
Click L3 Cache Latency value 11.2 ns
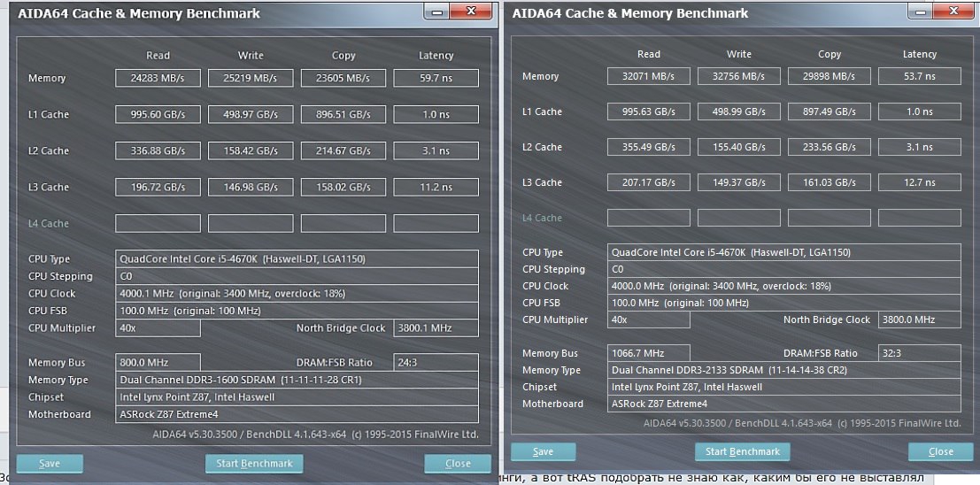pos(436,187)
